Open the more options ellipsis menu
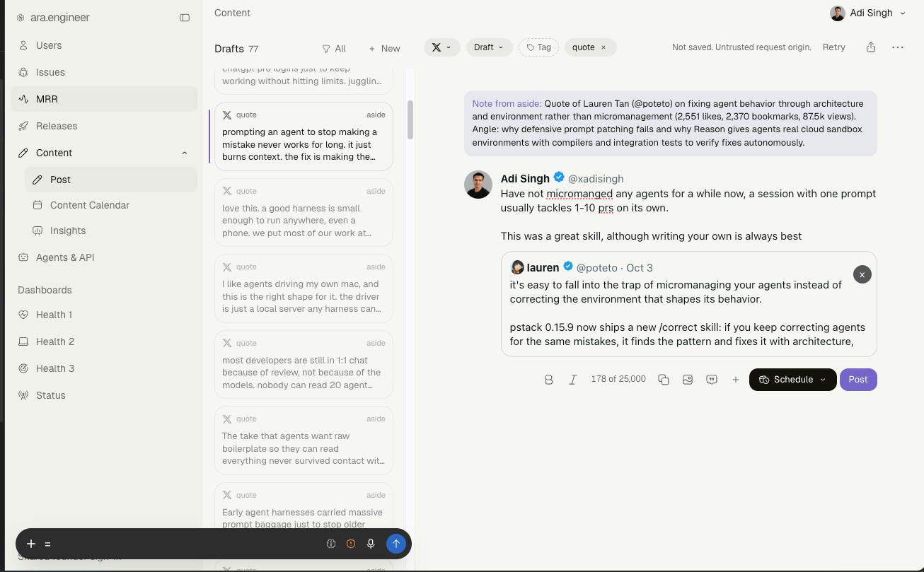Screen dimensions: 924x572 898,47
